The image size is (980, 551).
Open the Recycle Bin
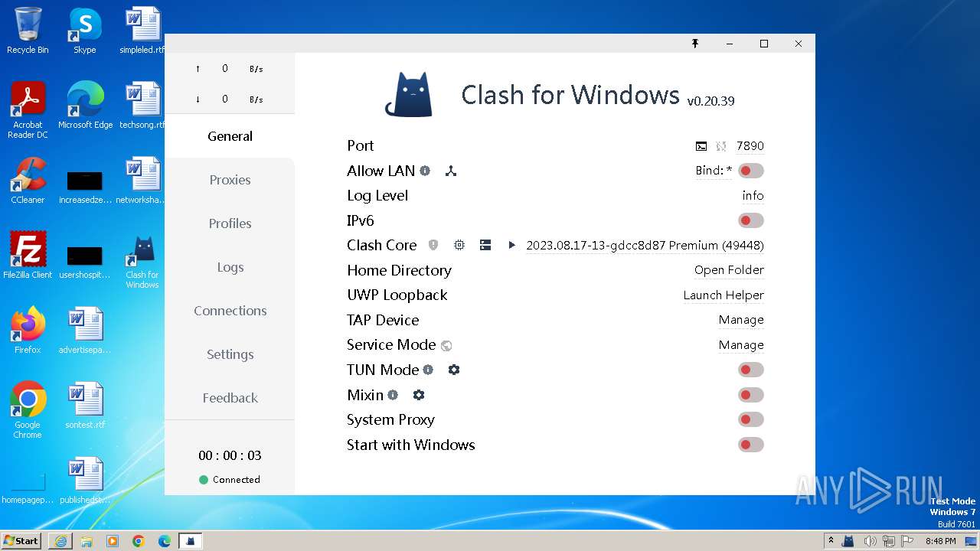28,31
